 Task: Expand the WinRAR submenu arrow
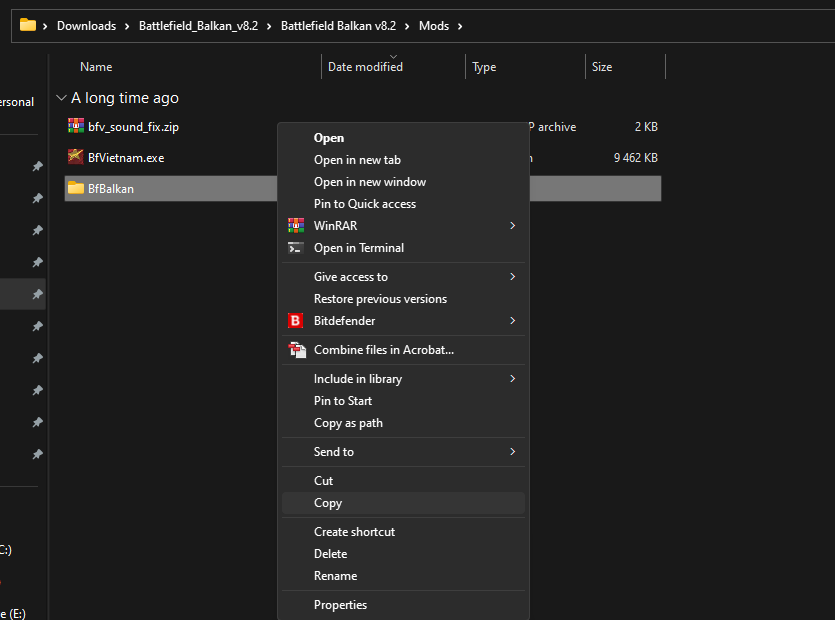(512, 226)
